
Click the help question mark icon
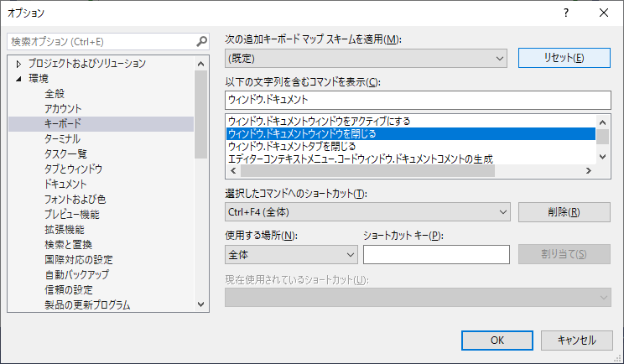click(566, 13)
